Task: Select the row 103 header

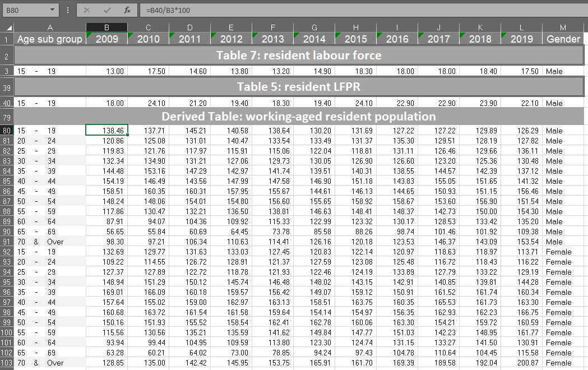Action: point(6,363)
